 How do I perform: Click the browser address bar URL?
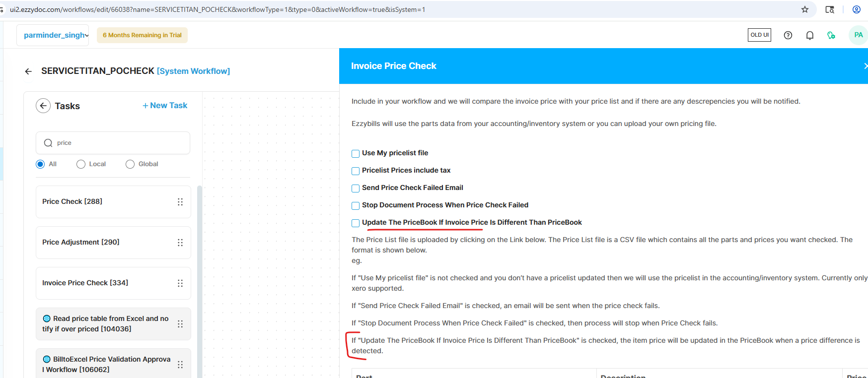[217, 9]
